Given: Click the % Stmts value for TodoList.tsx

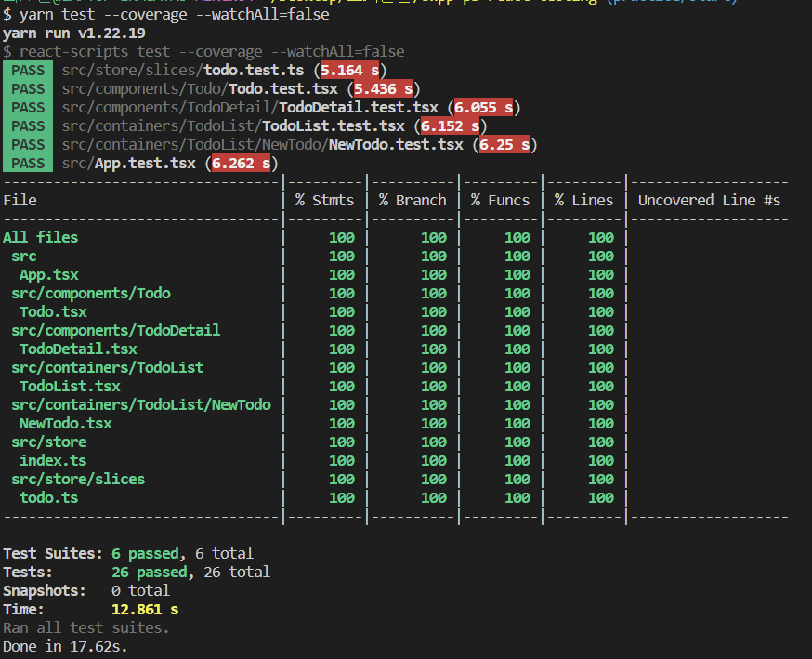Looking at the screenshot, I should pos(342,387).
